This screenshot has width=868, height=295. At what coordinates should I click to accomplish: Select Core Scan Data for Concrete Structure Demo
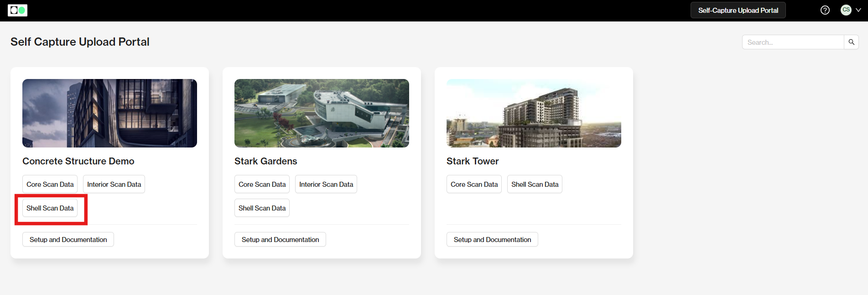coord(50,184)
